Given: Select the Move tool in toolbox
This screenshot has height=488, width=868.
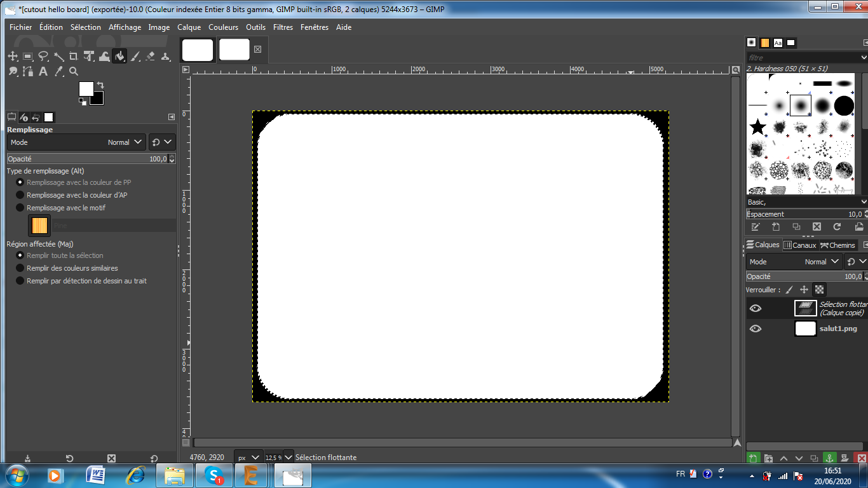Looking at the screenshot, I should coord(13,57).
